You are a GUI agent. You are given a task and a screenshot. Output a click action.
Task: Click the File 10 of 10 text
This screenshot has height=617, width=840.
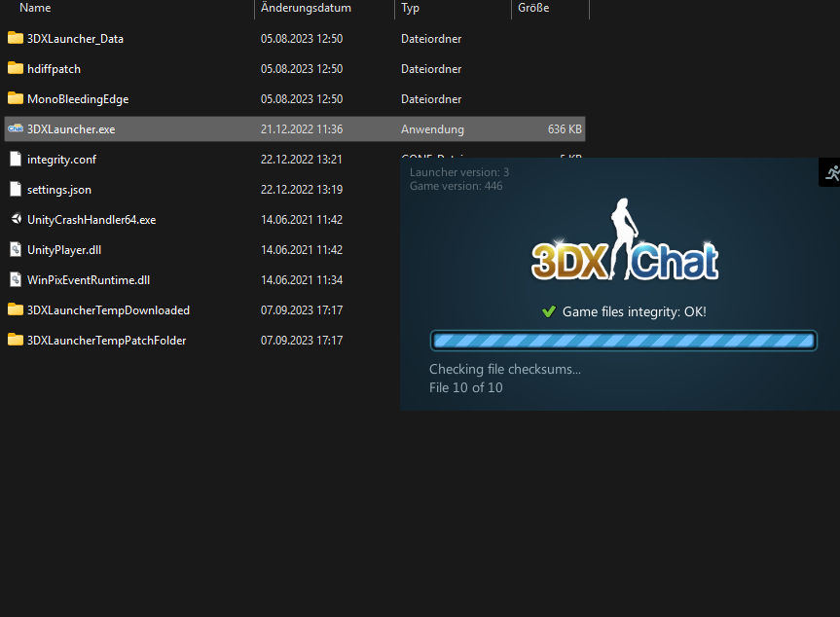[466, 387]
